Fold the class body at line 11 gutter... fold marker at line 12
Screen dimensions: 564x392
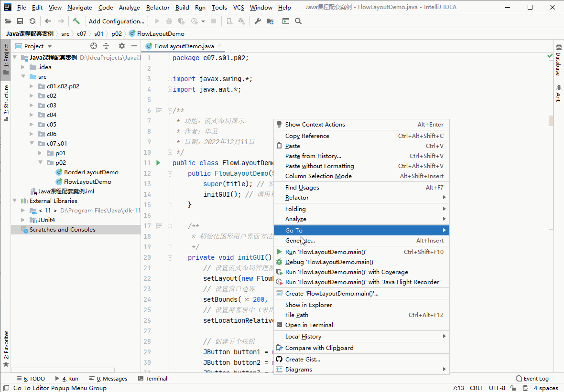pos(170,173)
